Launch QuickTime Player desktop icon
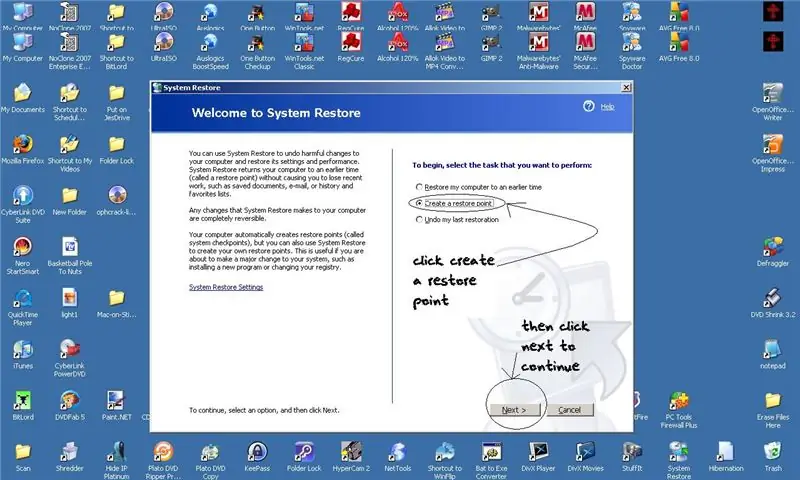 coord(23,299)
